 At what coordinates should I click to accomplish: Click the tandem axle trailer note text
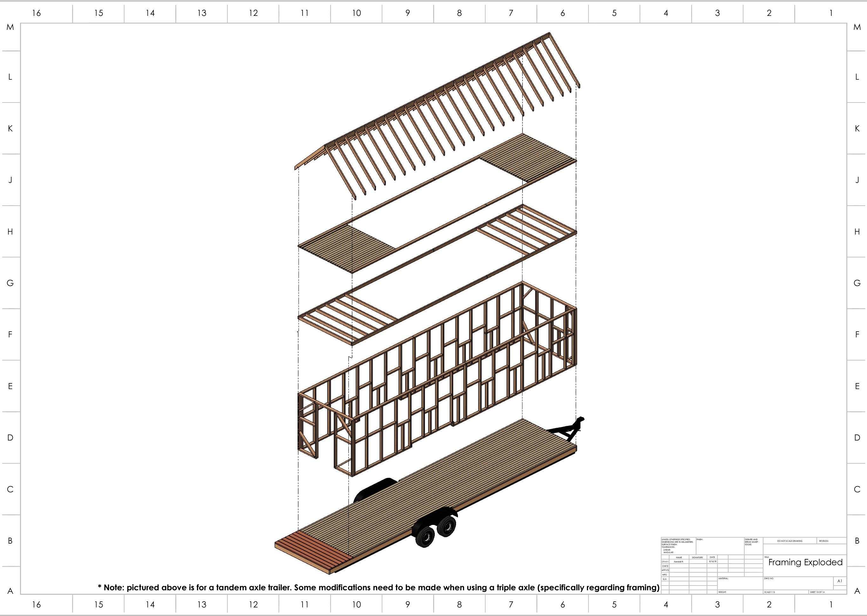[378, 587]
